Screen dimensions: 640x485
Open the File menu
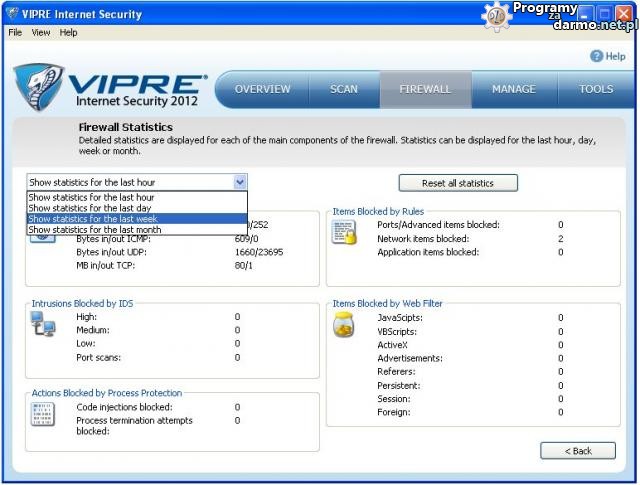[15, 33]
